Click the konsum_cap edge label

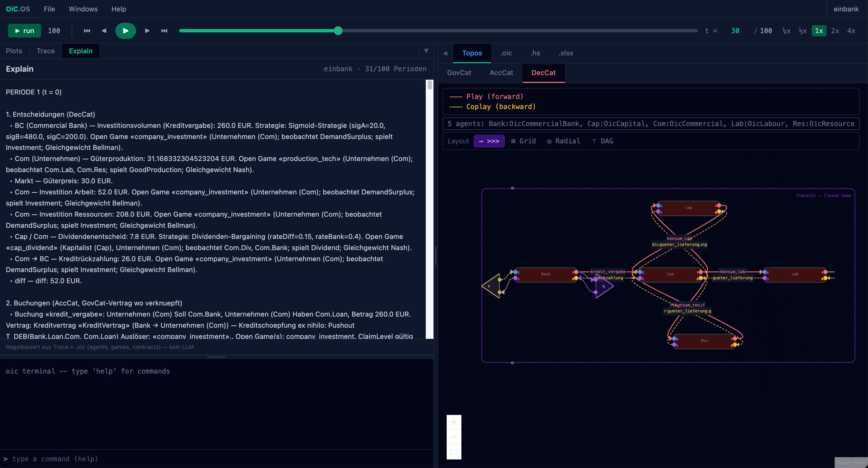pyautogui.click(x=679, y=238)
